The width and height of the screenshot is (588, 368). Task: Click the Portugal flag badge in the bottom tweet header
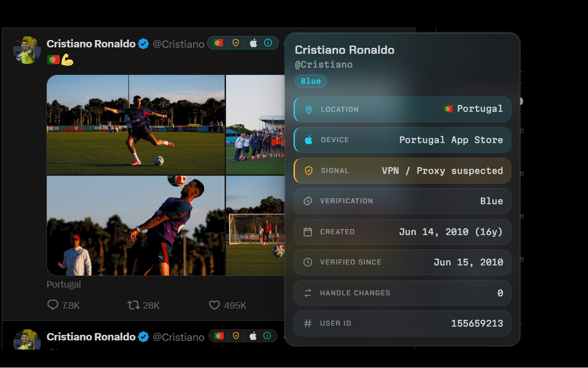click(x=219, y=336)
